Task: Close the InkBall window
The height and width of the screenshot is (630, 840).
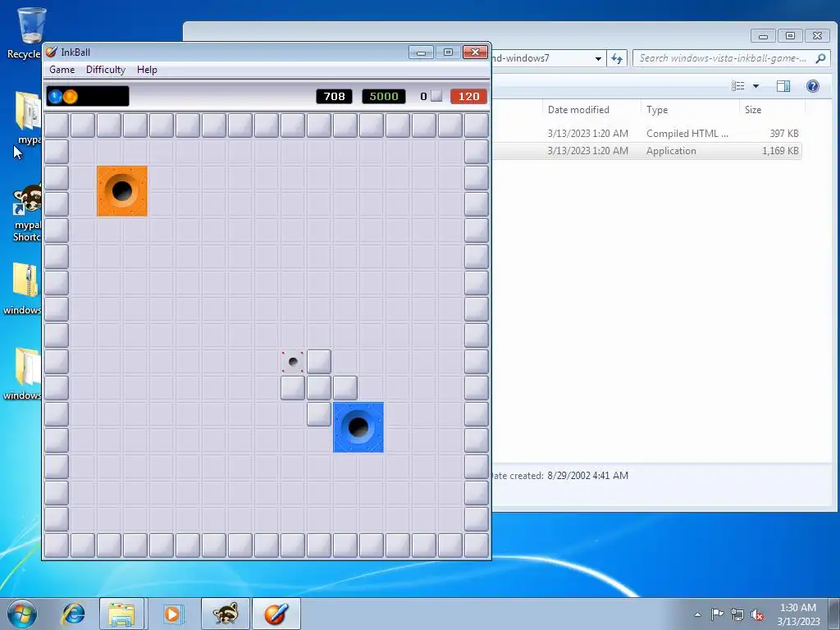Action: (475, 52)
